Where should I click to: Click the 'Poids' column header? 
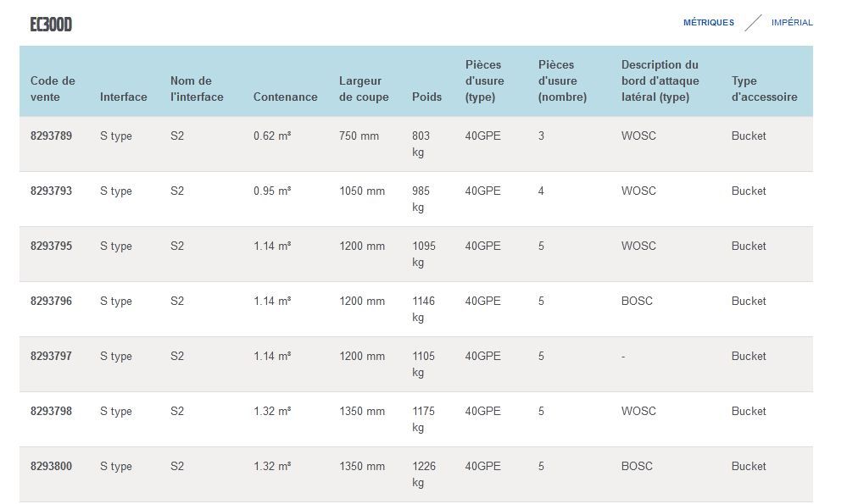pyautogui.click(x=426, y=97)
